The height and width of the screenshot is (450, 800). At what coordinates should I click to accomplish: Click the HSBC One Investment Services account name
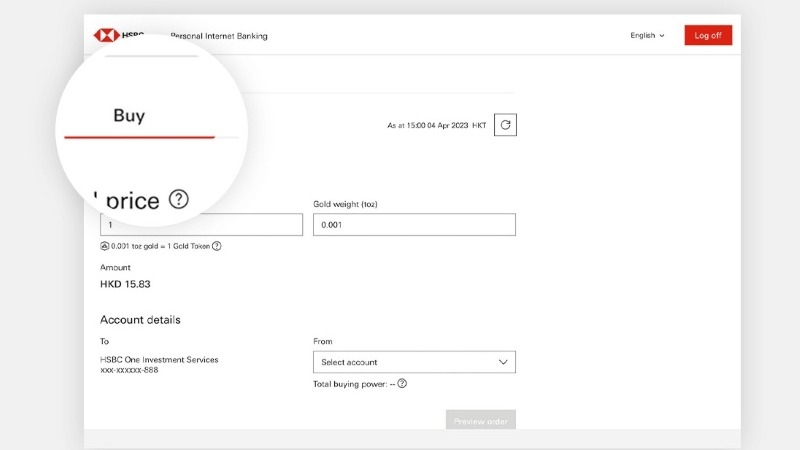click(x=159, y=360)
